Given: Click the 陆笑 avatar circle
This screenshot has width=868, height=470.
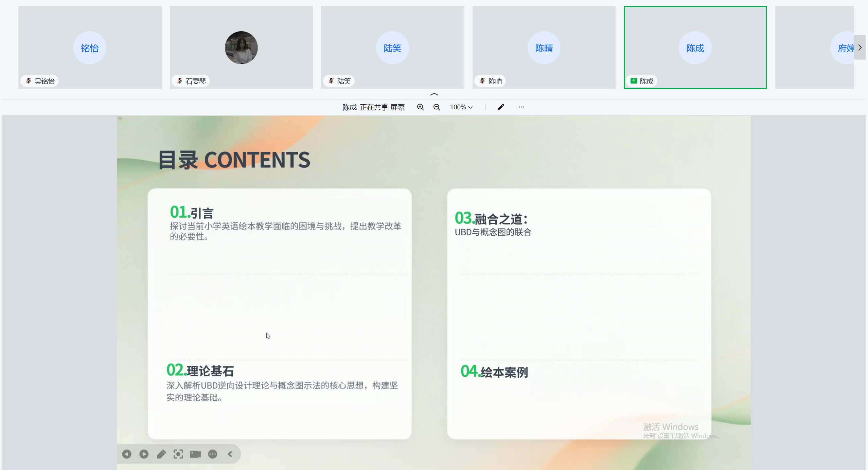Looking at the screenshot, I should click(x=392, y=48).
